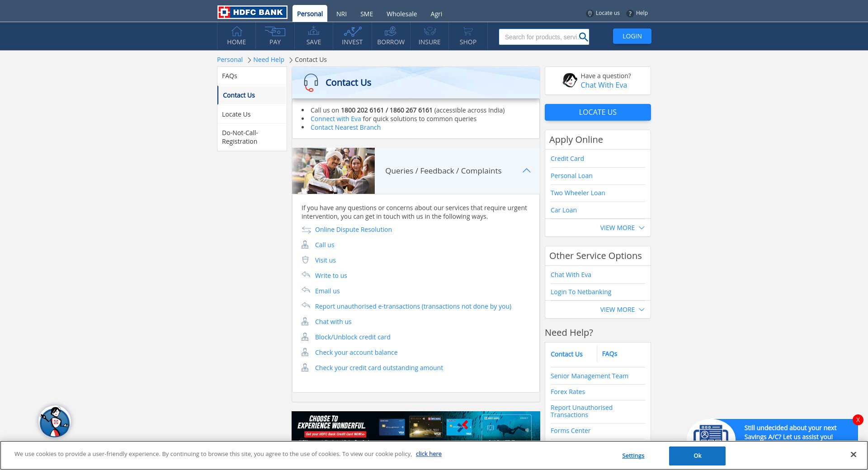Expand View More under Apply Online
Image resolution: width=868 pixels, height=470 pixels.
point(622,228)
